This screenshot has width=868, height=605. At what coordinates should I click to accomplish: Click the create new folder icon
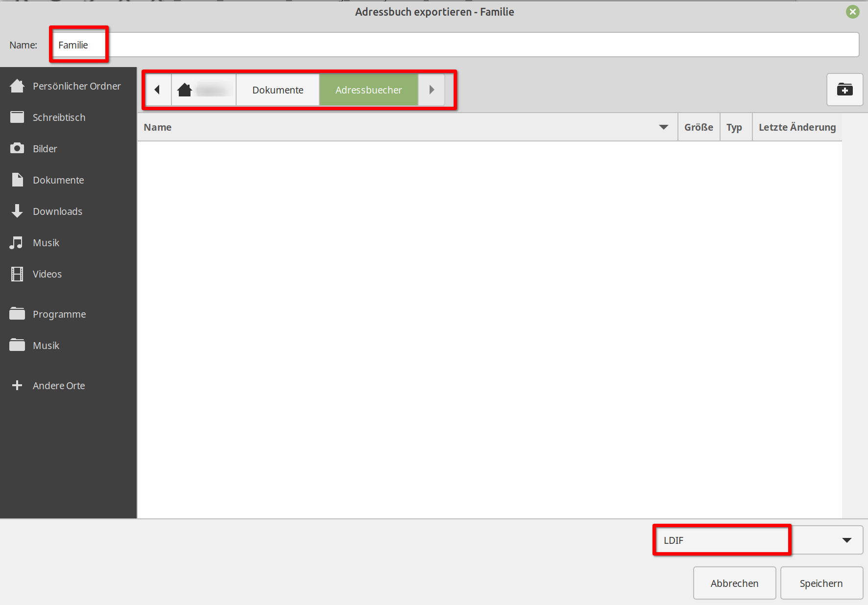pyautogui.click(x=844, y=90)
